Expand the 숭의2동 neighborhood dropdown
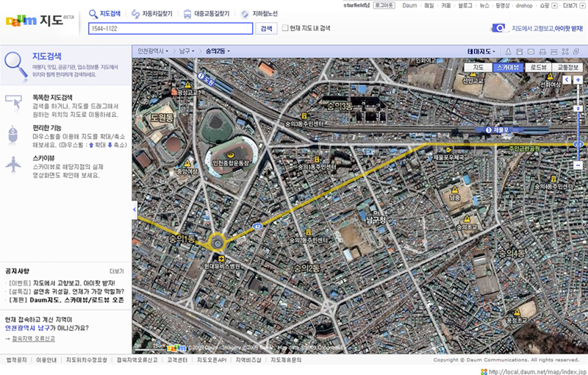The image size is (588, 375). coord(218,51)
